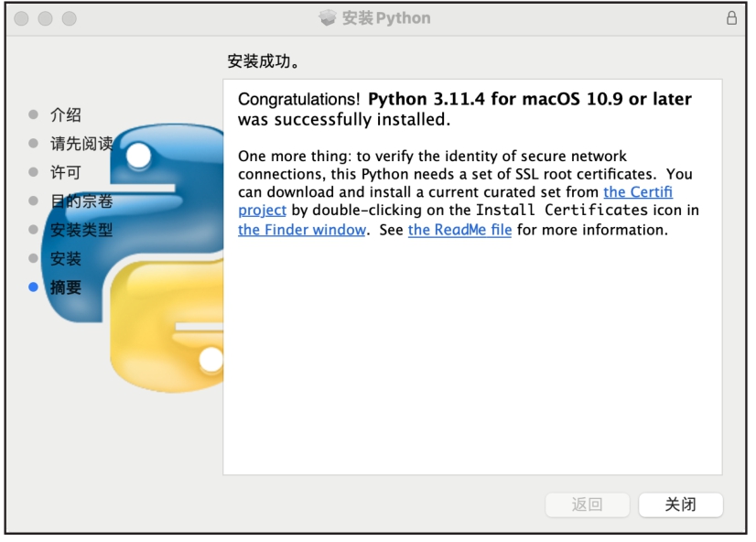
Task: Select the 摘要 step in sidebar
Action: (65, 287)
